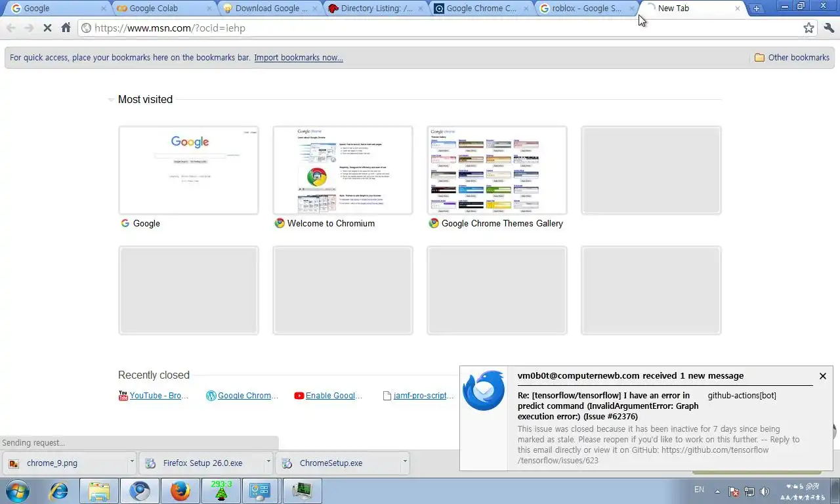Switch to the Google Chrome C... tab
Viewport: 840px width, 504px height.
[x=482, y=9]
